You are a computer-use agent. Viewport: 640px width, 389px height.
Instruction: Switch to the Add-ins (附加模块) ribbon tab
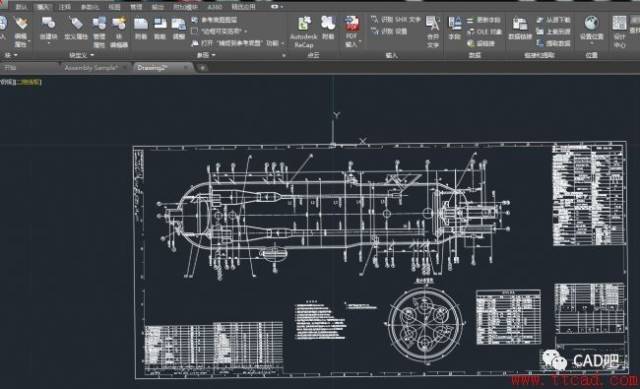185,7
